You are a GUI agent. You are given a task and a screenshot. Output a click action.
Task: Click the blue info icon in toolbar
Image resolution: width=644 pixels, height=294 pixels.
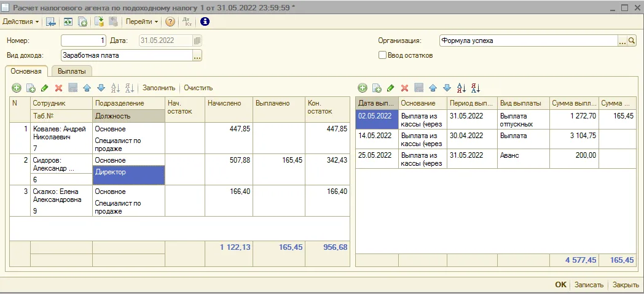[x=205, y=21]
